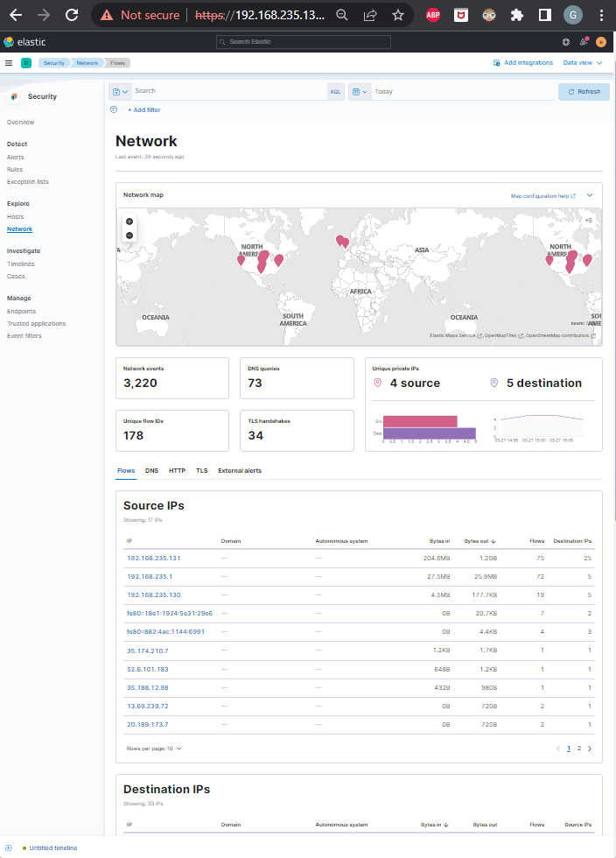Expand the Rows per page selector
The height and width of the screenshot is (858, 616).
[155, 749]
